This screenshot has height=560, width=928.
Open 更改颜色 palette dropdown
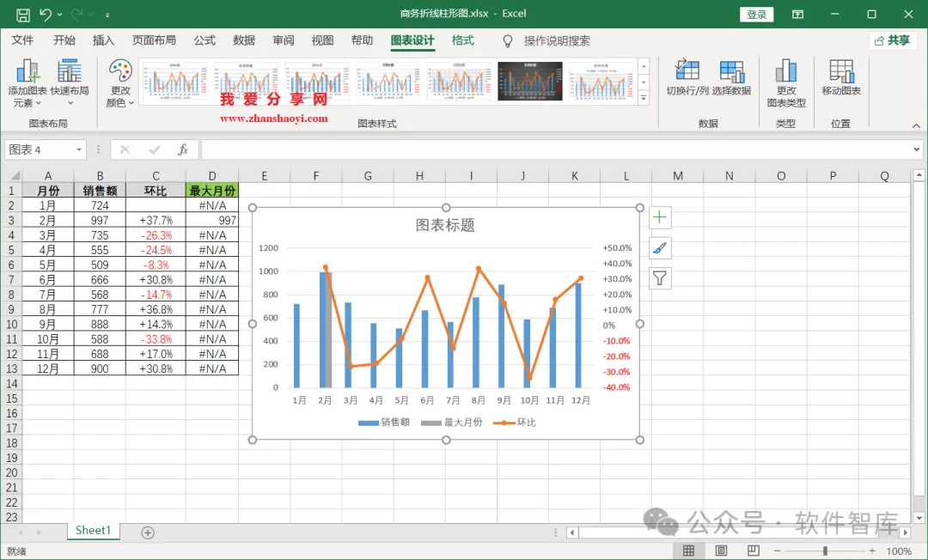[120, 83]
